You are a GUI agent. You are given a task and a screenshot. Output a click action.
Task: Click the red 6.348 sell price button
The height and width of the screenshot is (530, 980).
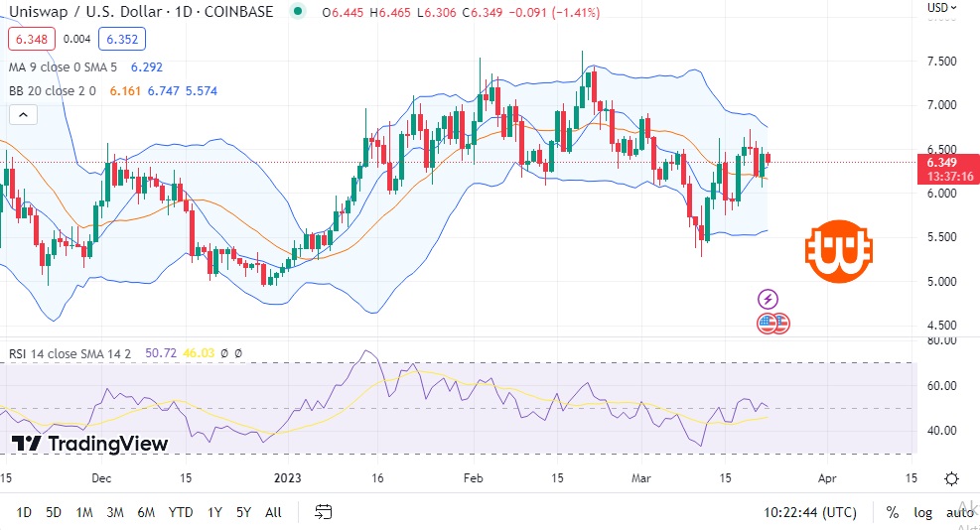click(29, 40)
